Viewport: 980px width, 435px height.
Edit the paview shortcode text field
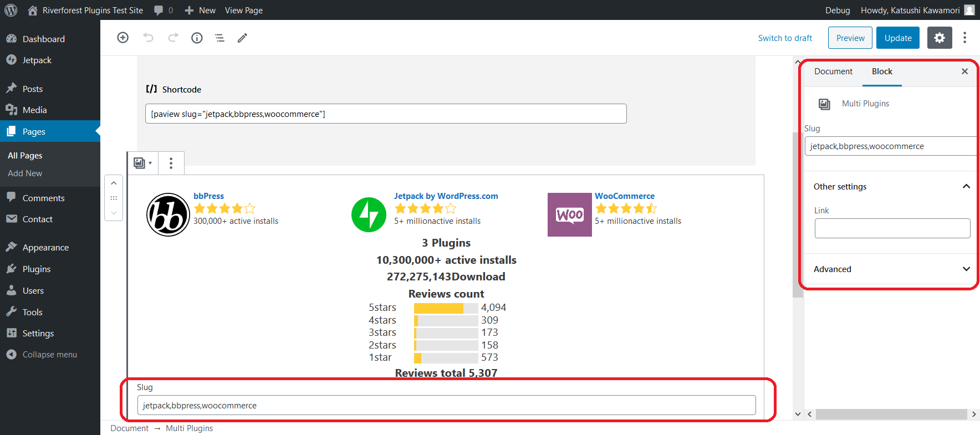point(386,114)
